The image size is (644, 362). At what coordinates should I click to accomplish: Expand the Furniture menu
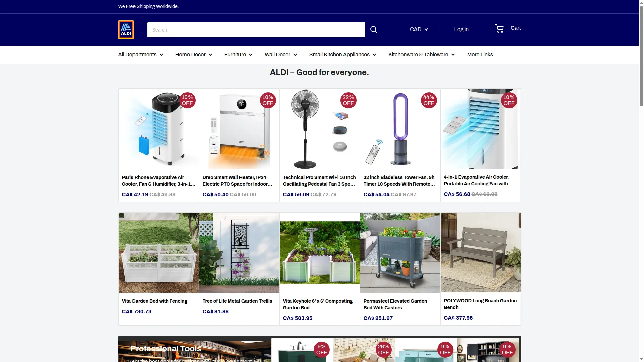[x=238, y=54]
